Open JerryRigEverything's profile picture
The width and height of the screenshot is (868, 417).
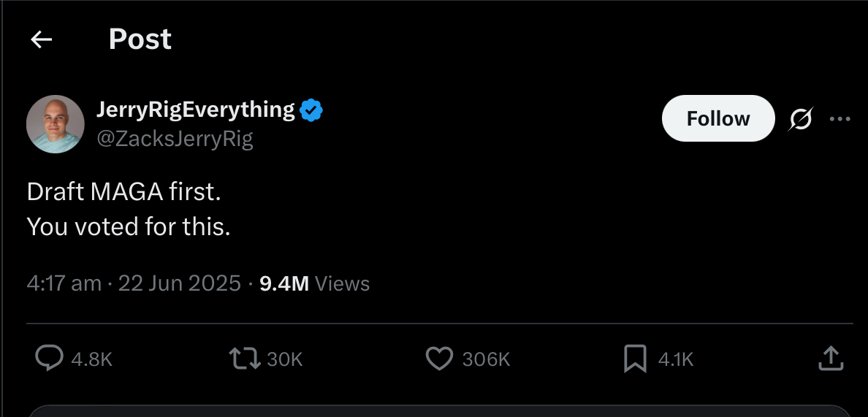[56, 124]
